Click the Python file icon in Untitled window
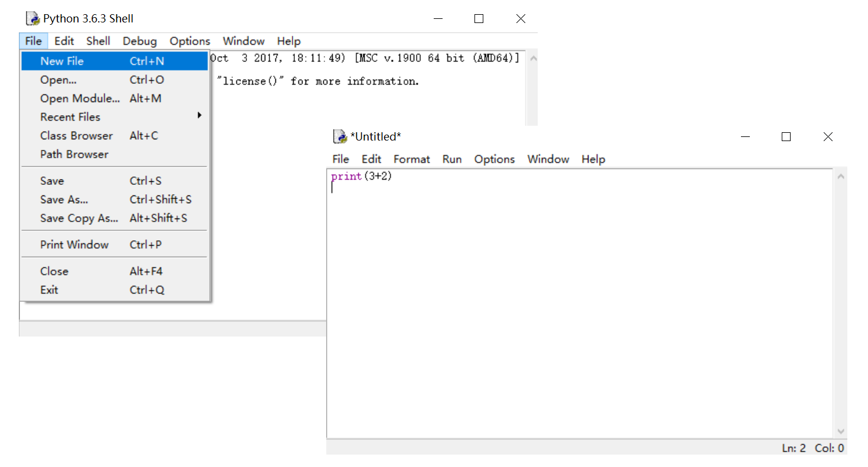 340,136
